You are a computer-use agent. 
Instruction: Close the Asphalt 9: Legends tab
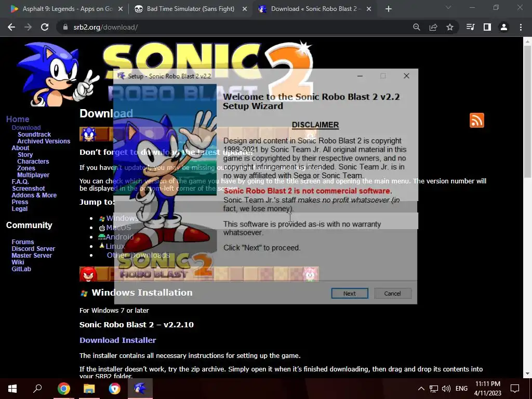(x=121, y=9)
